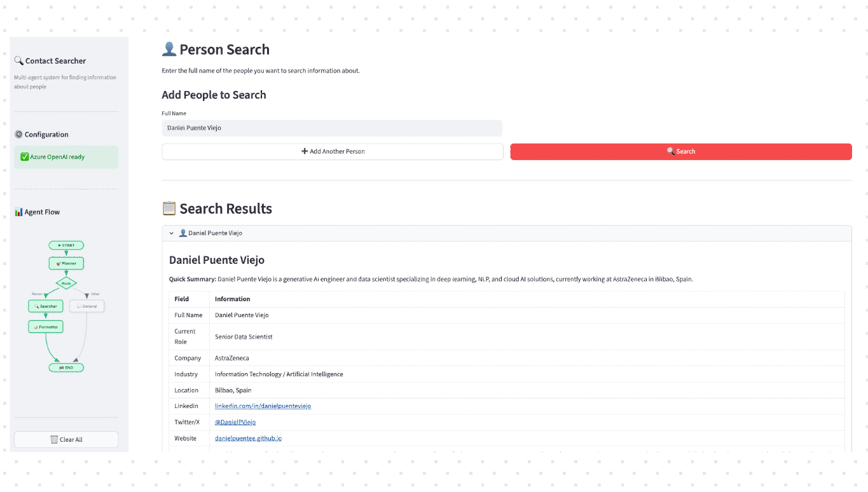The height and width of the screenshot is (492, 868).
Task: Click the Route diamond node
Action: click(x=66, y=283)
